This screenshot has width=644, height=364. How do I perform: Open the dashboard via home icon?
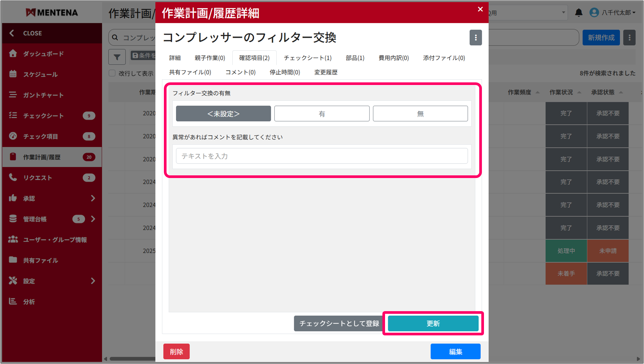click(x=13, y=53)
